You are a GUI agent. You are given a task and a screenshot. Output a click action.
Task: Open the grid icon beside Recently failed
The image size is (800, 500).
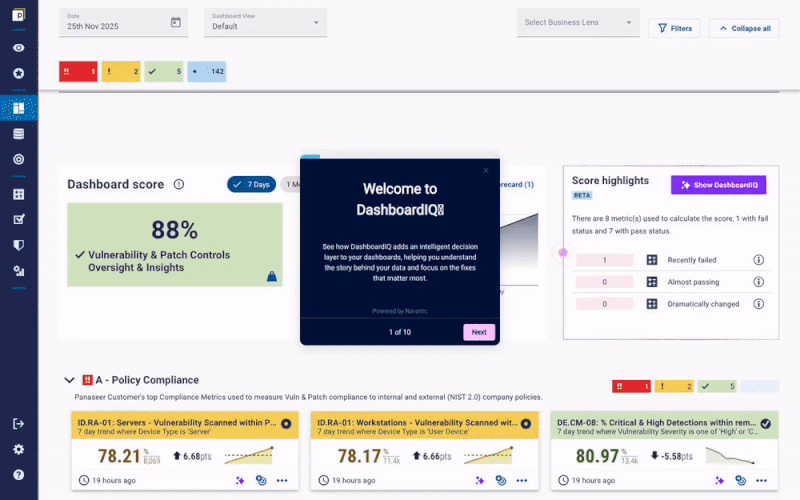coord(652,260)
